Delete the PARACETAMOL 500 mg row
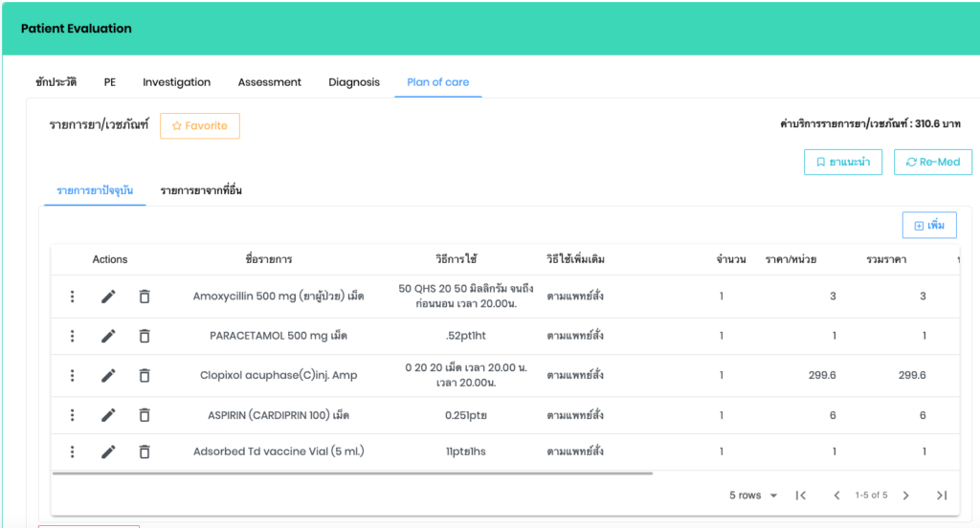 145,336
